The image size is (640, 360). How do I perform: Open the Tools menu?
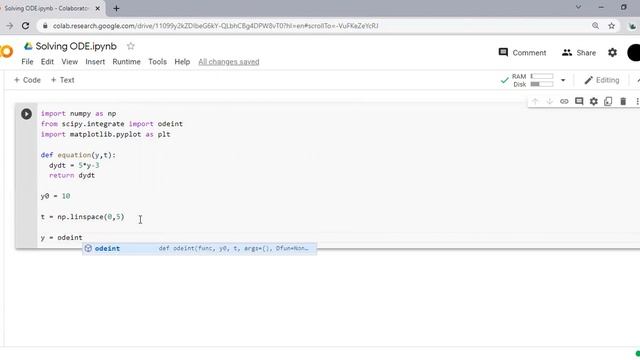point(158,62)
